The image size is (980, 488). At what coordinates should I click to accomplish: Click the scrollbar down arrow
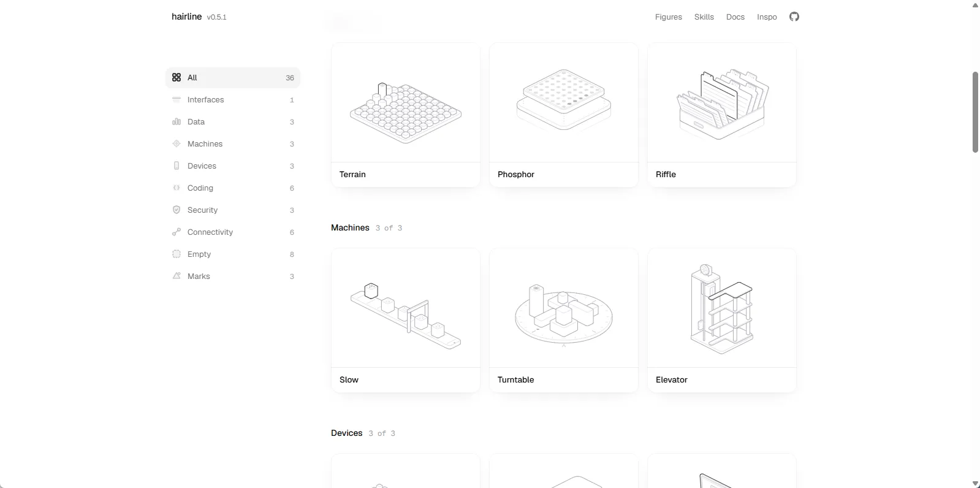[975, 483]
